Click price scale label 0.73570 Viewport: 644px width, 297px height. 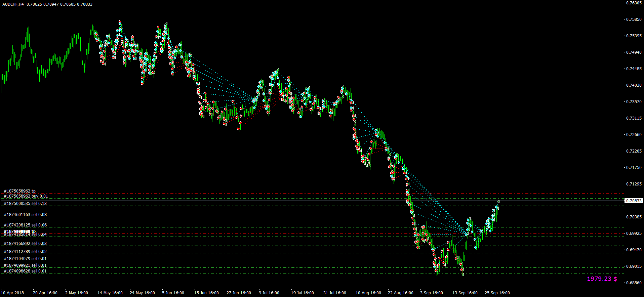[x=634, y=102]
